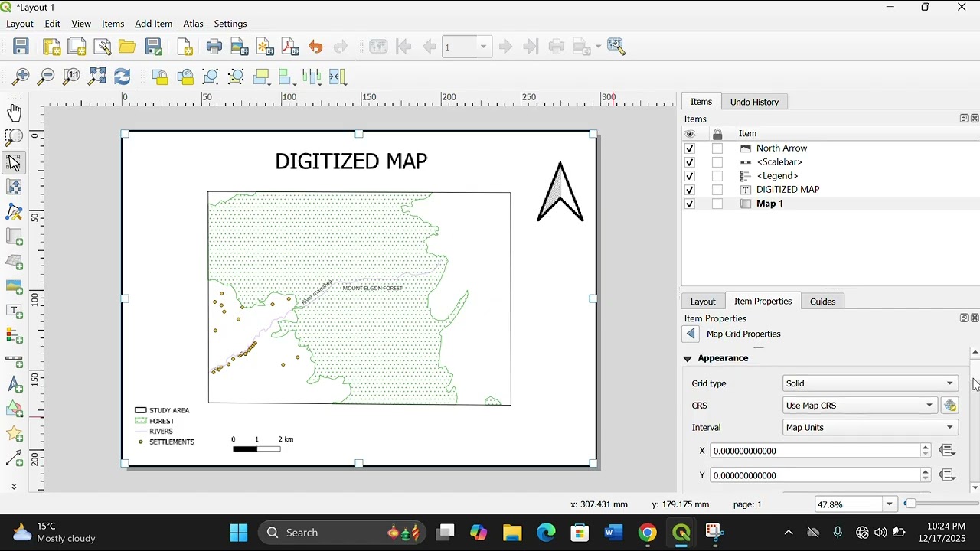Open the Interval Map Units dropdown
This screenshot has height=551, width=980.
tap(871, 428)
